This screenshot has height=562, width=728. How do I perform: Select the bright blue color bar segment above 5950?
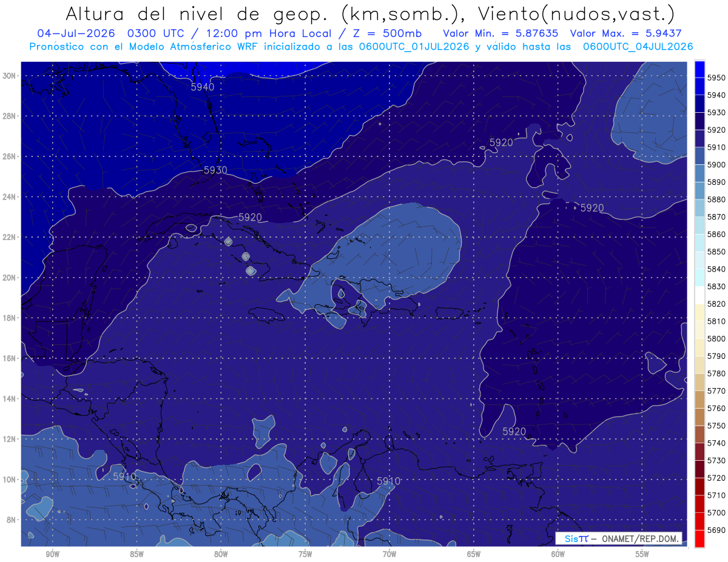(699, 69)
